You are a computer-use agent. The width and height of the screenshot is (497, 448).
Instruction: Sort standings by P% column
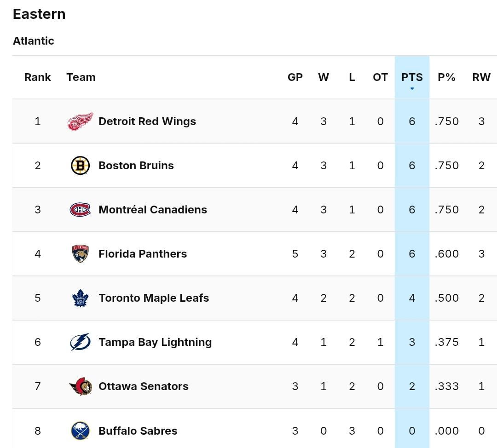(x=446, y=77)
